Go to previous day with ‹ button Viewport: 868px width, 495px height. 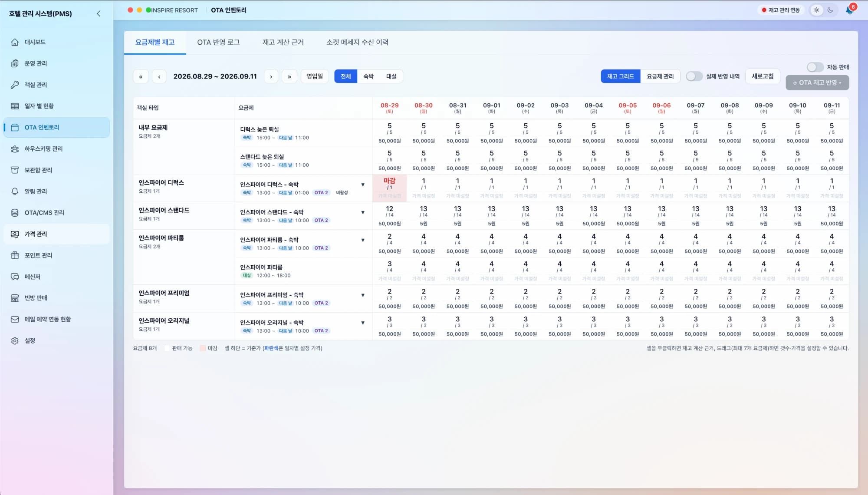(x=159, y=76)
